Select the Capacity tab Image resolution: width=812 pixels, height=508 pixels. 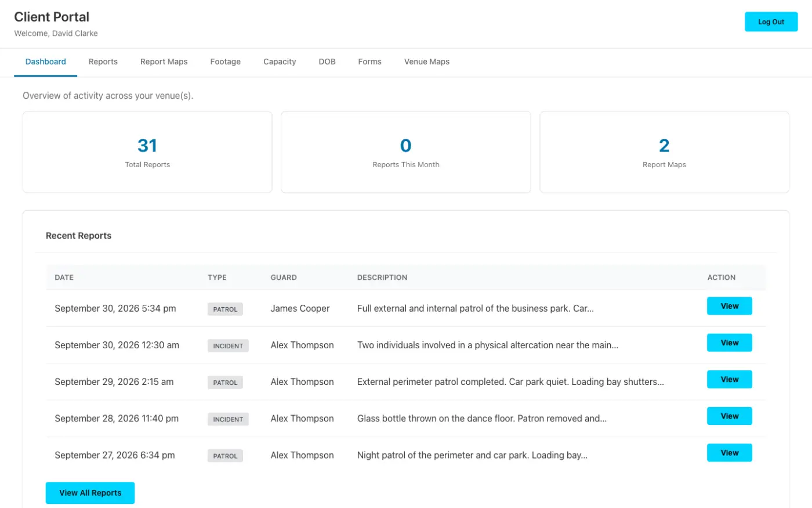pyautogui.click(x=280, y=62)
